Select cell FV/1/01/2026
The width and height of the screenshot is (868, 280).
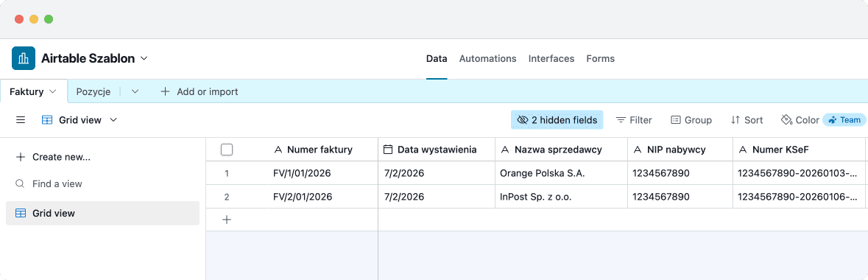pos(323,173)
